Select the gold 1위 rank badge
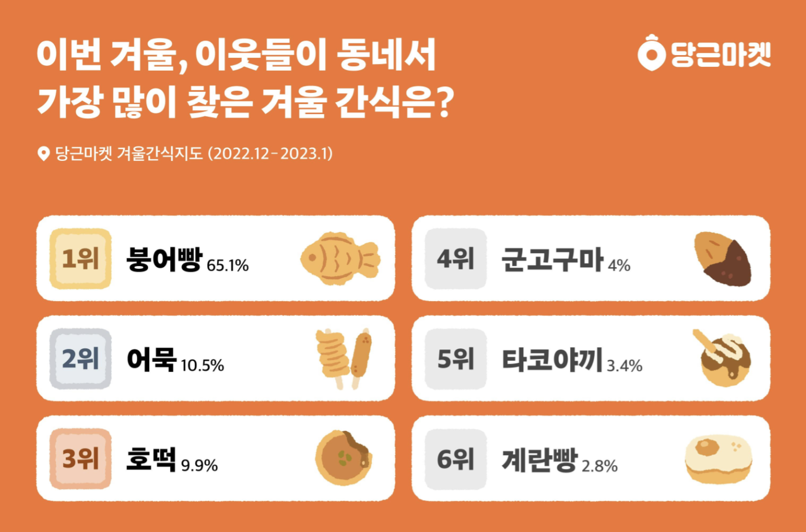The width and height of the screenshot is (806, 532). tap(81, 259)
